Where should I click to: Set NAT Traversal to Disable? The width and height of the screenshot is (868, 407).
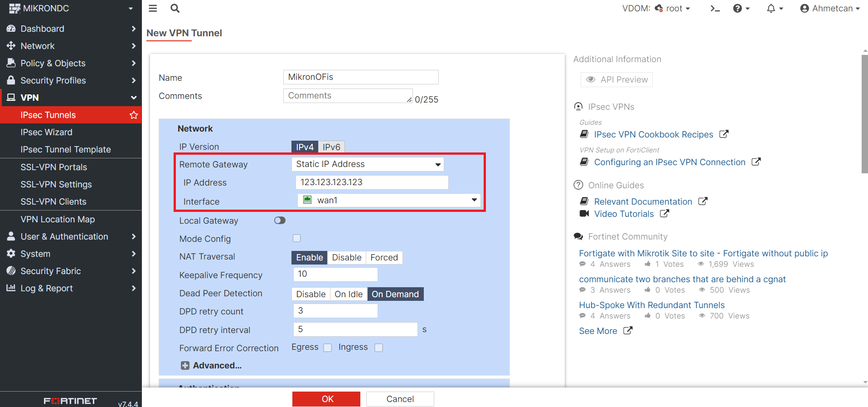click(x=347, y=257)
